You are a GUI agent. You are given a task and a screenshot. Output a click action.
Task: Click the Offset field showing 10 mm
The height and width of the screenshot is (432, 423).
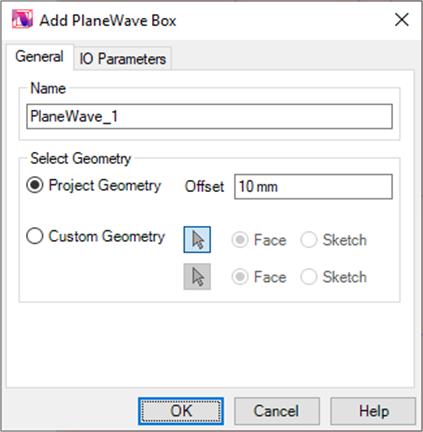[313, 187]
